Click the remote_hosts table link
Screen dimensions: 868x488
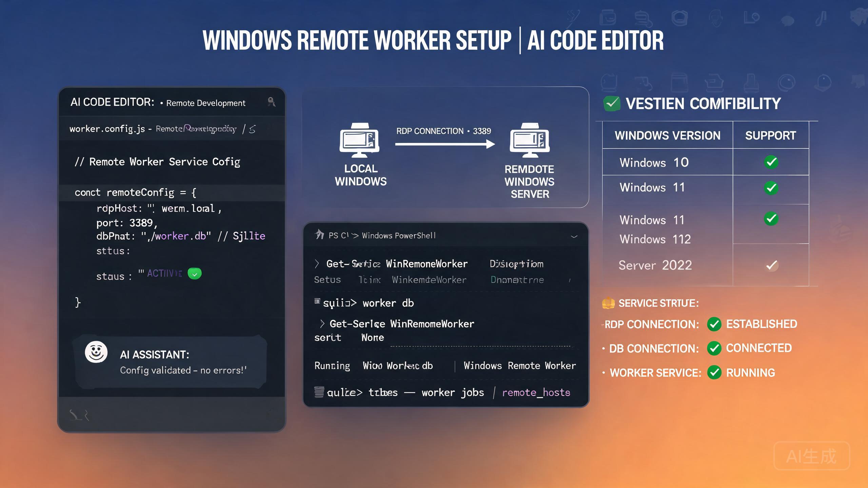coord(536,392)
